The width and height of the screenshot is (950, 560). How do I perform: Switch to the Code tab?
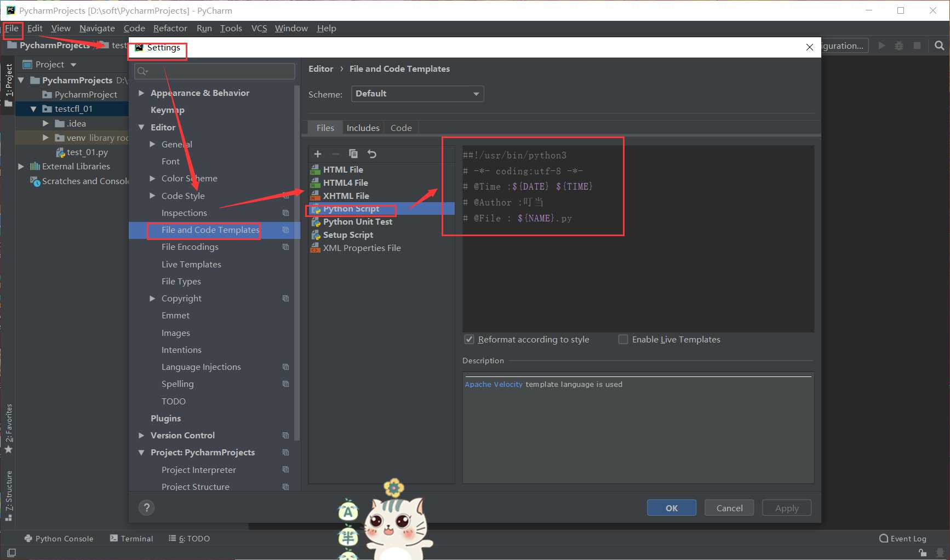pos(401,128)
